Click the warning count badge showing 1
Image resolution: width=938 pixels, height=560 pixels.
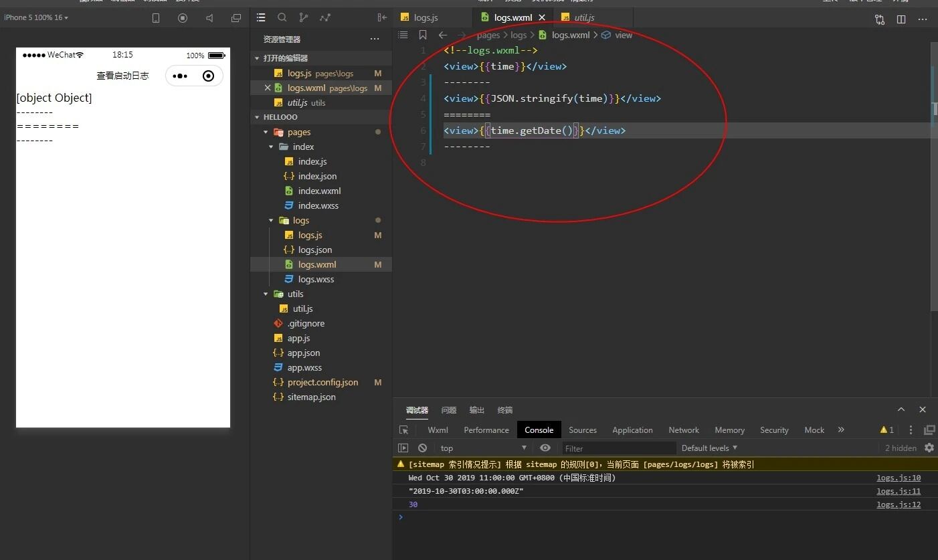coord(887,430)
